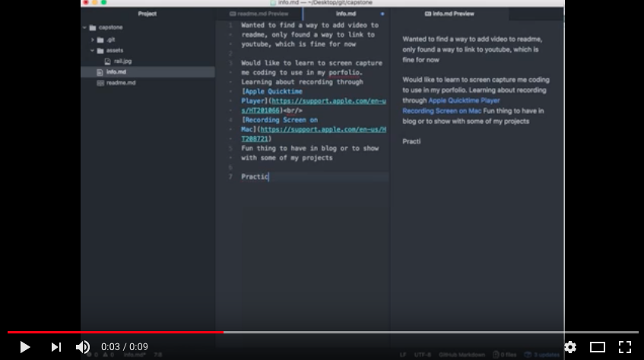Click the modified dot on info.md tab
The height and width of the screenshot is (360, 644).
tap(382, 14)
